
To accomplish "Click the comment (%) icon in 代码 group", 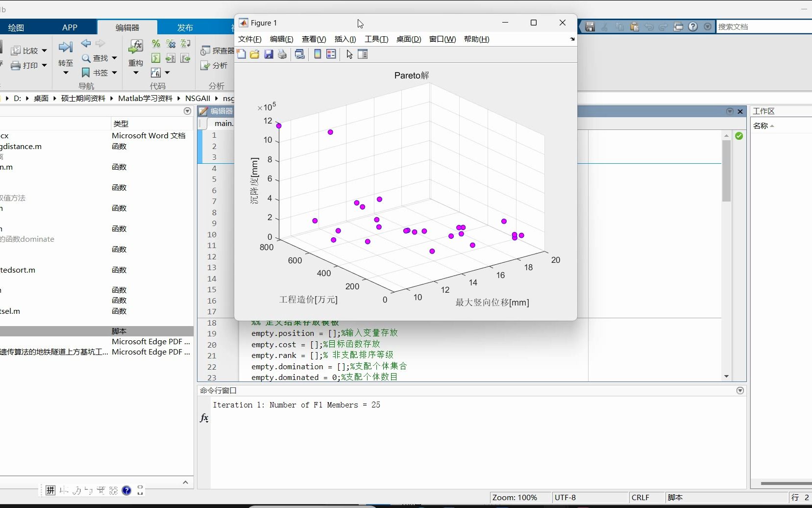I will (156, 44).
